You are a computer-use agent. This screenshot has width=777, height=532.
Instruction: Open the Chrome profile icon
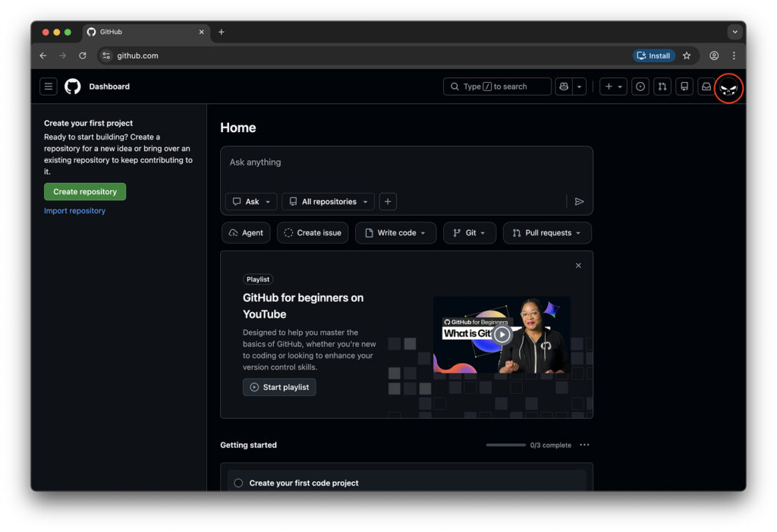[714, 55]
